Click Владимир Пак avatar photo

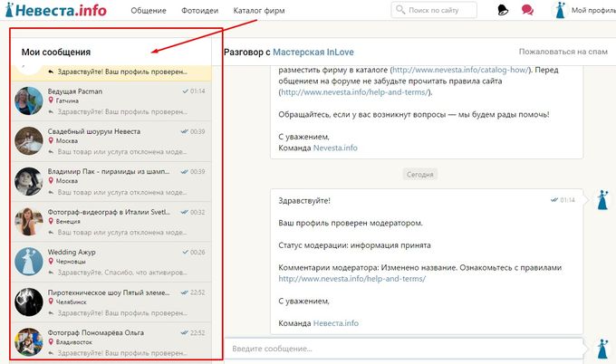pos(29,181)
